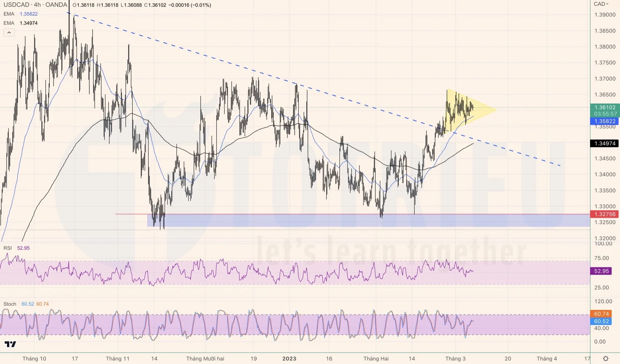Click the closing price value C1.36102
This screenshot has height=364, width=620.
[x=155, y=5]
